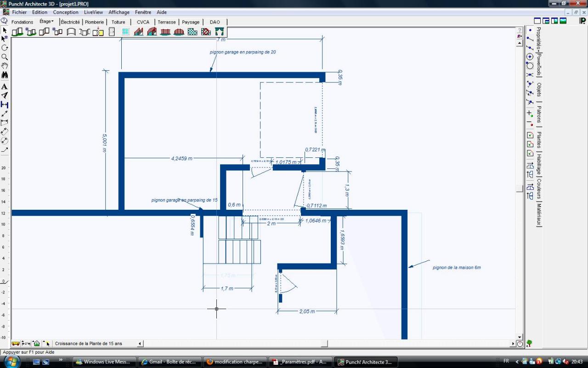The image size is (588, 368).
Task: Click the yellow vehicle icon in status bar
Action: click(x=16, y=343)
